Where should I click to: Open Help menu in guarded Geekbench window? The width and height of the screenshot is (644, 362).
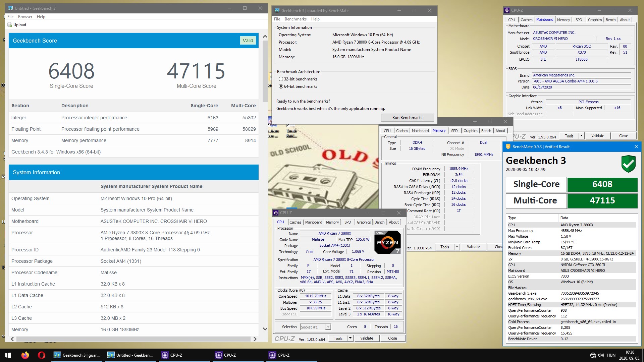click(x=315, y=19)
